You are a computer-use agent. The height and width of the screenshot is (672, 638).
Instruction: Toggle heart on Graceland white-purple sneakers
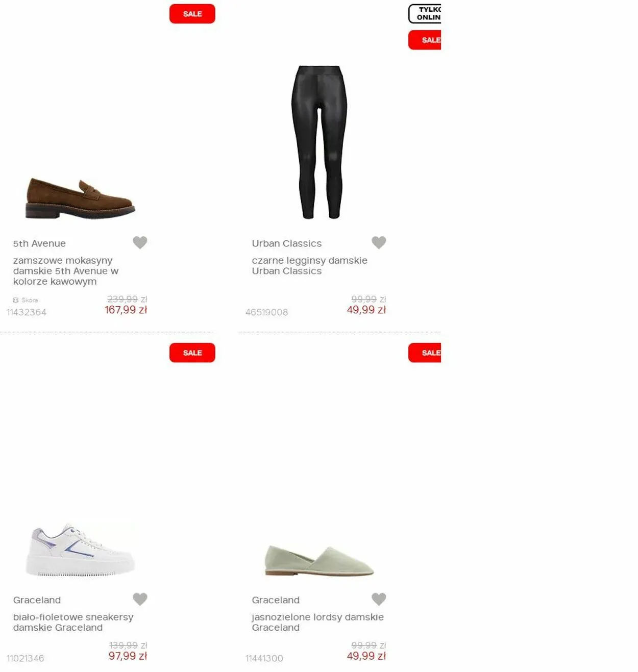click(x=140, y=599)
